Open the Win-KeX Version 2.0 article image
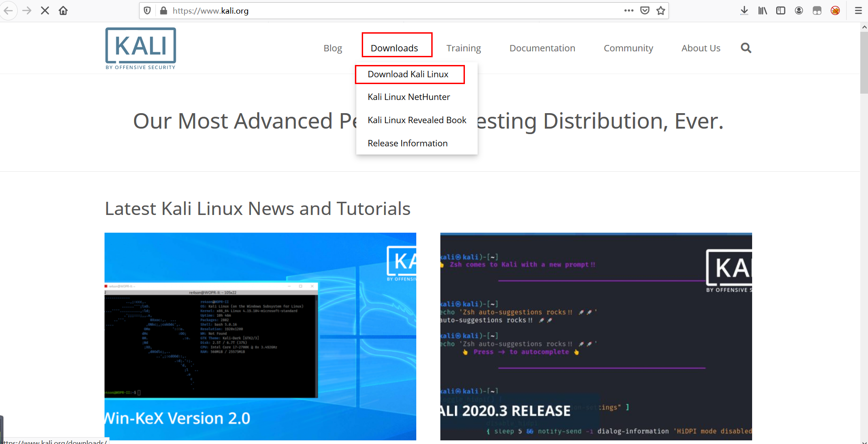 point(260,336)
